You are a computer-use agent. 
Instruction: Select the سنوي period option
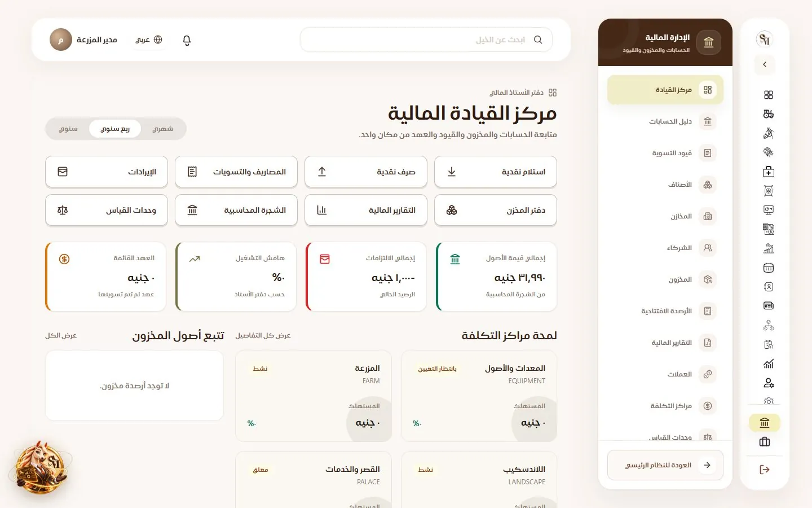pos(68,129)
